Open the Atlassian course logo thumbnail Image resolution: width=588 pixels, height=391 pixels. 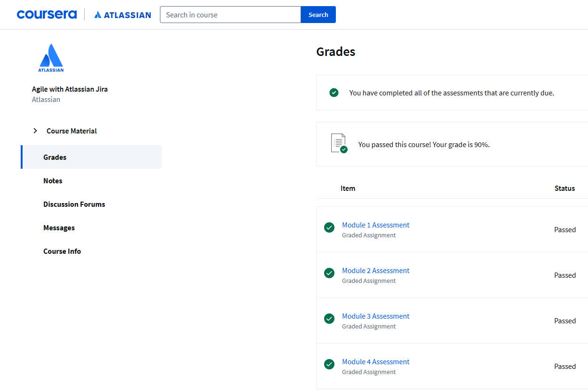[51, 58]
